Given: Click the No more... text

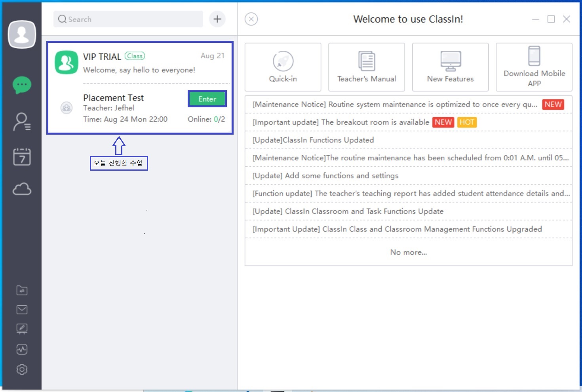Looking at the screenshot, I should tap(409, 252).
